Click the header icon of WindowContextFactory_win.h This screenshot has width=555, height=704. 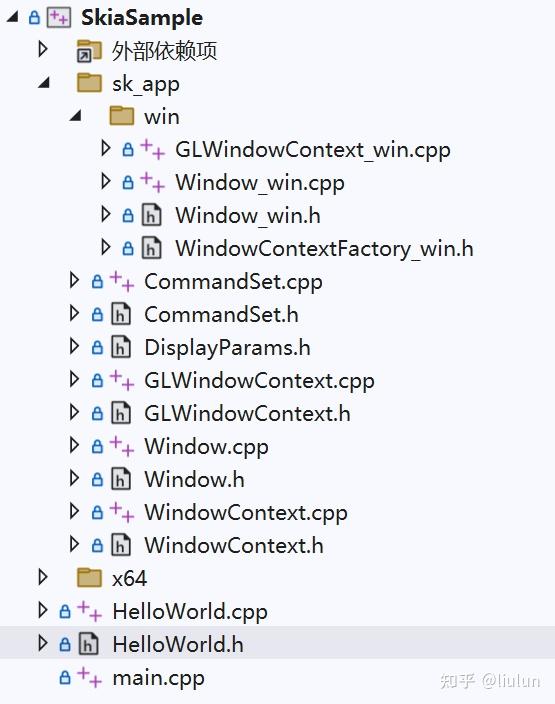click(152, 248)
